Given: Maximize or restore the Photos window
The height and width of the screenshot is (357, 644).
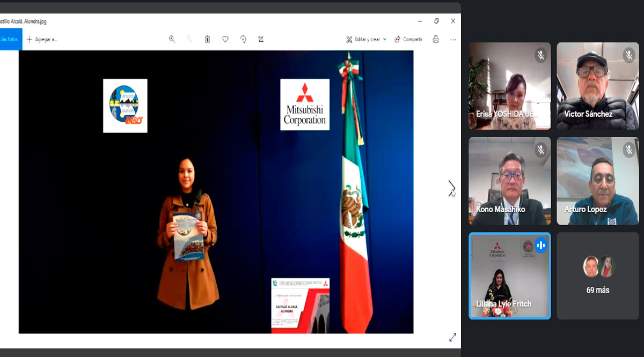Looking at the screenshot, I should click(x=436, y=21).
